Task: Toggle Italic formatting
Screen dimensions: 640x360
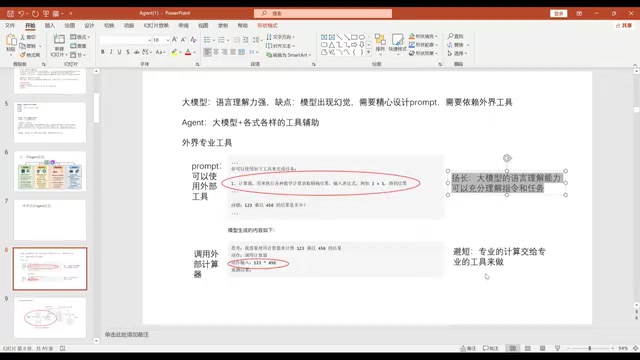Action: (111, 52)
